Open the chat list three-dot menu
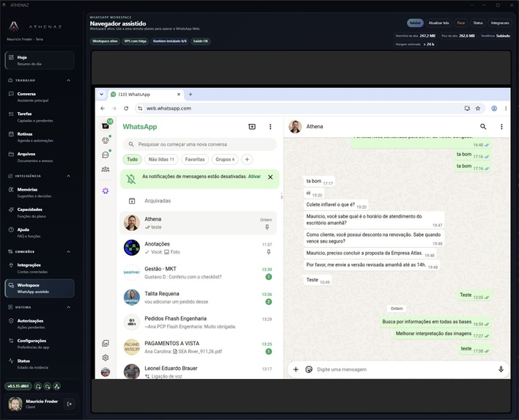This screenshot has height=420, width=519. (270, 126)
